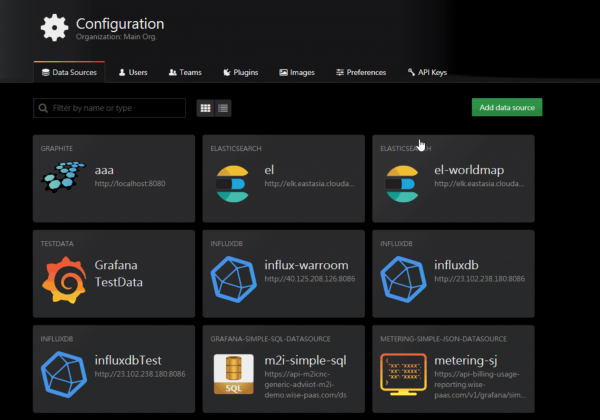Click the Filter by name or type field
The width and height of the screenshot is (600, 420).
click(x=115, y=107)
